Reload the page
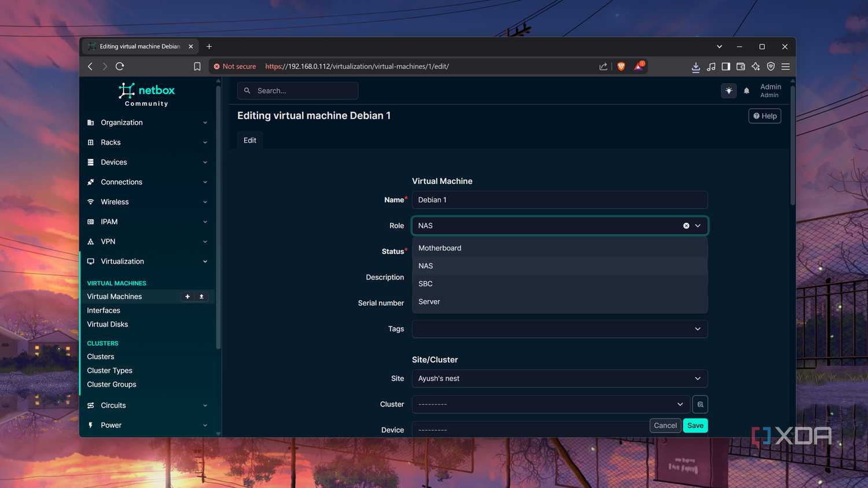This screenshot has height=488, width=868. point(120,66)
